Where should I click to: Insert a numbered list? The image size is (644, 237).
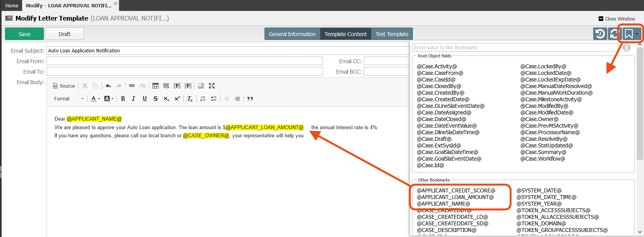(x=203, y=99)
